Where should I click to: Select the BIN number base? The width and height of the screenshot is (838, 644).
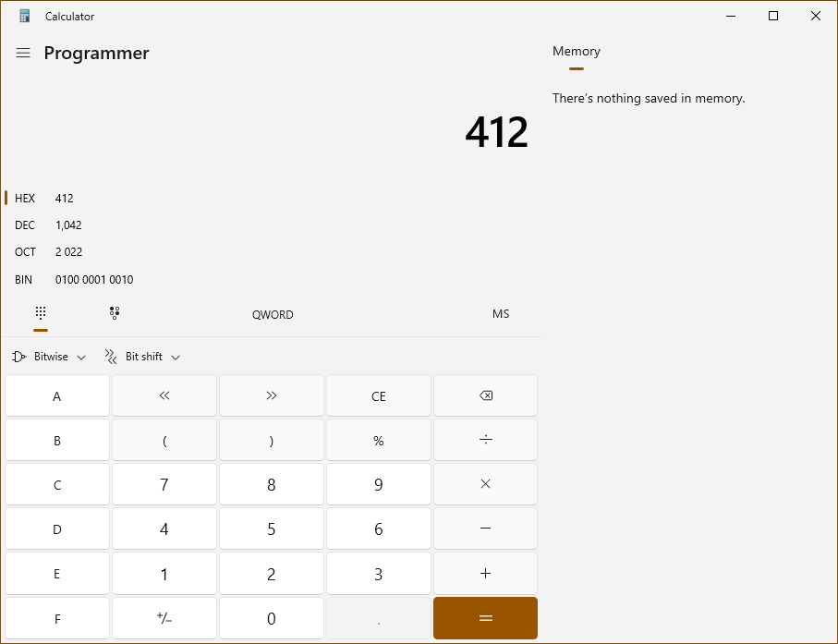click(x=271, y=280)
